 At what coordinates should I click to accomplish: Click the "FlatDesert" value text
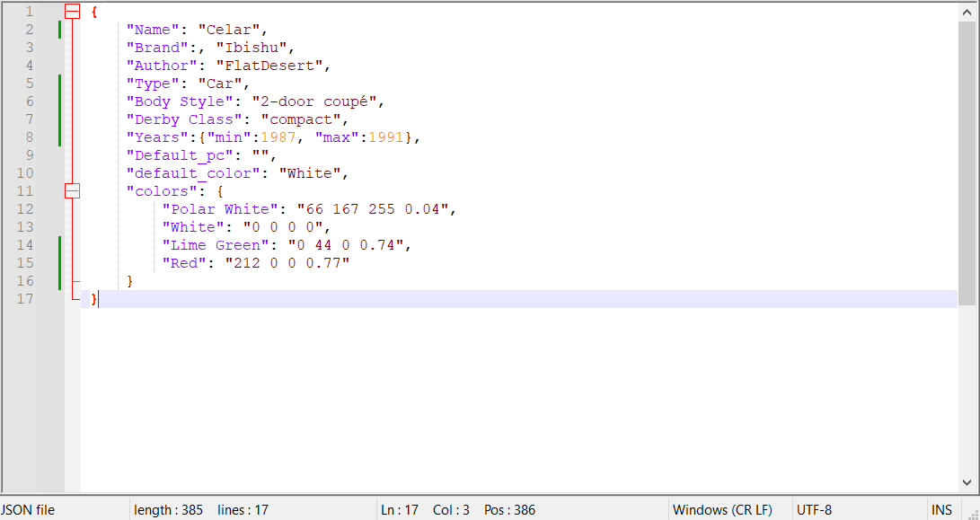[x=269, y=66]
